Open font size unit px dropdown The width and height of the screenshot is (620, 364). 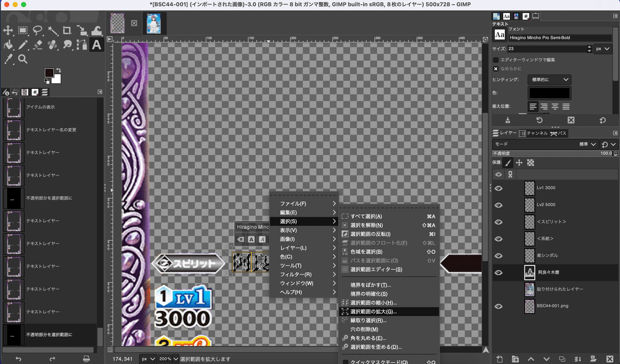pyautogui.click(x=602, y=49)
